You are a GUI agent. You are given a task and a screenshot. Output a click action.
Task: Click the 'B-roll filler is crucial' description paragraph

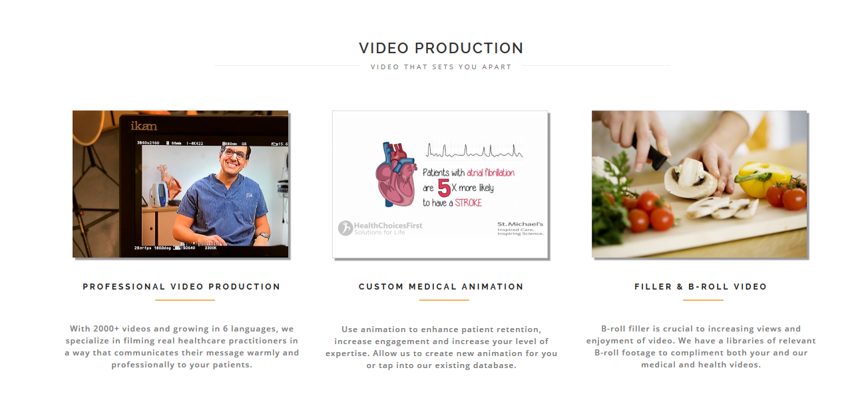click(701, 347)
